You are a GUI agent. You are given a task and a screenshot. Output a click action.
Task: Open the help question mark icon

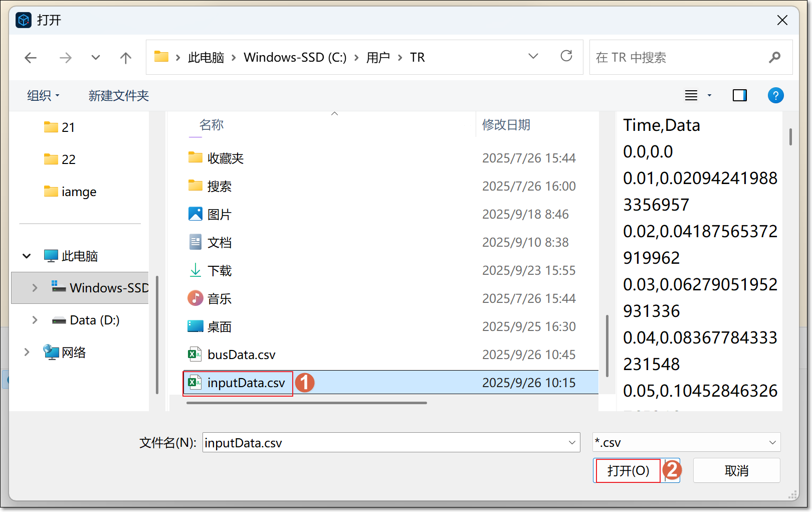pyautogui.click(x=775, y=95)
